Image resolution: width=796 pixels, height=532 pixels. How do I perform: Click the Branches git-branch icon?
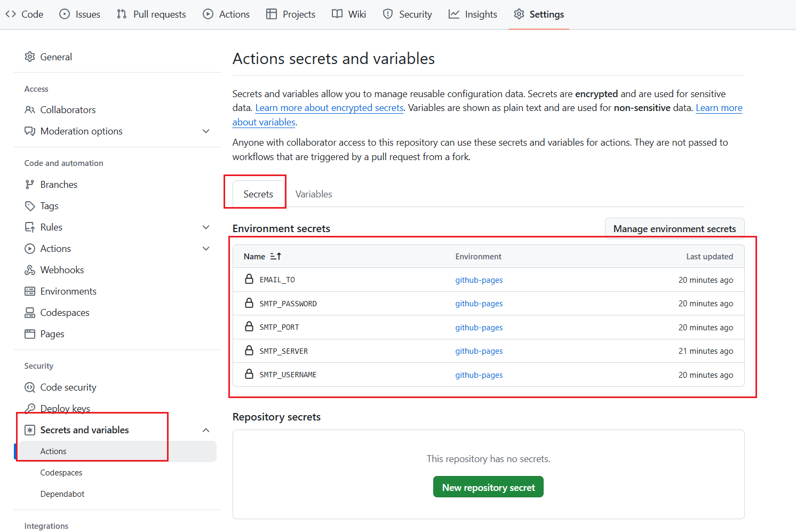point(30,185)
